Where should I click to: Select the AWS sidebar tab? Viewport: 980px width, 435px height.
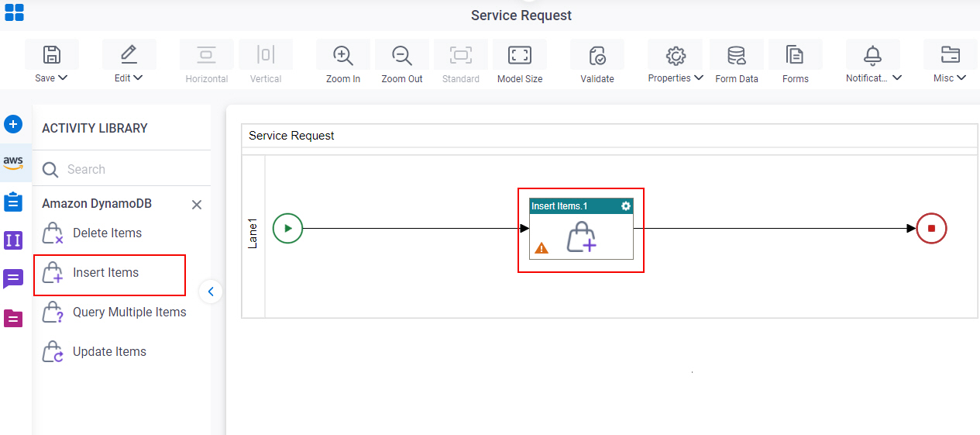click(13, 163)
